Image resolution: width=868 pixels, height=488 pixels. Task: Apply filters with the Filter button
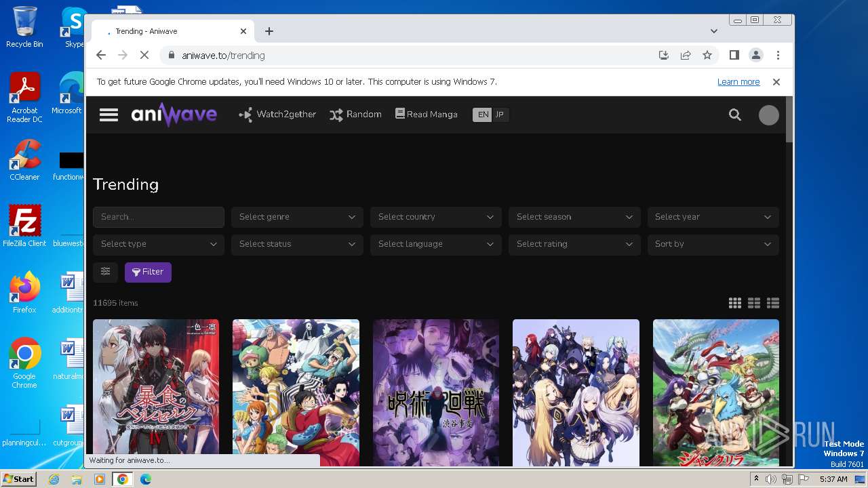(x=148, y=272)
